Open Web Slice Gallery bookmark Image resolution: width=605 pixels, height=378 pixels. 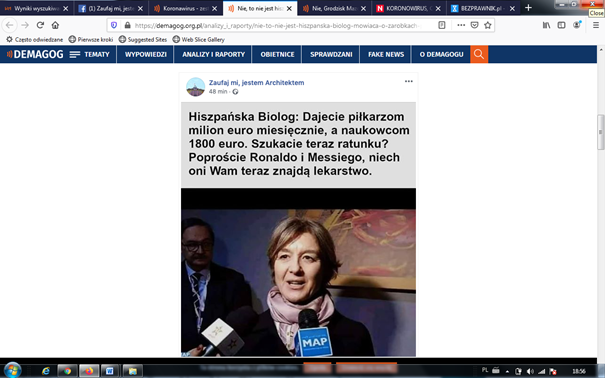tap(198, 39)
